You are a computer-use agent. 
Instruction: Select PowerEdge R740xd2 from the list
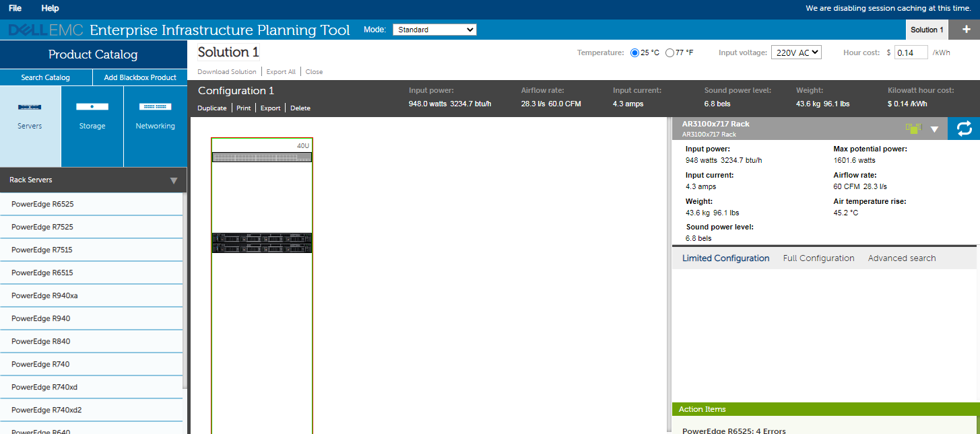pos(92,410)
